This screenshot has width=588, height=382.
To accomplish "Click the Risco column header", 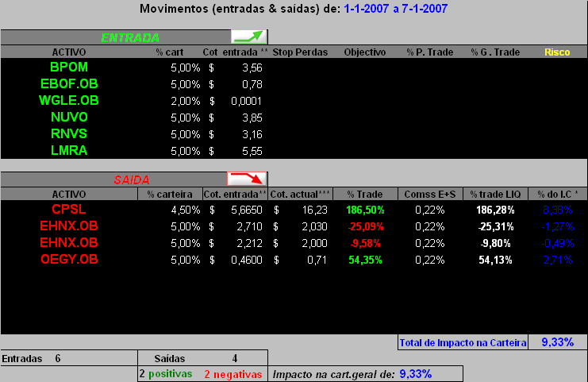I will (557, 52).
